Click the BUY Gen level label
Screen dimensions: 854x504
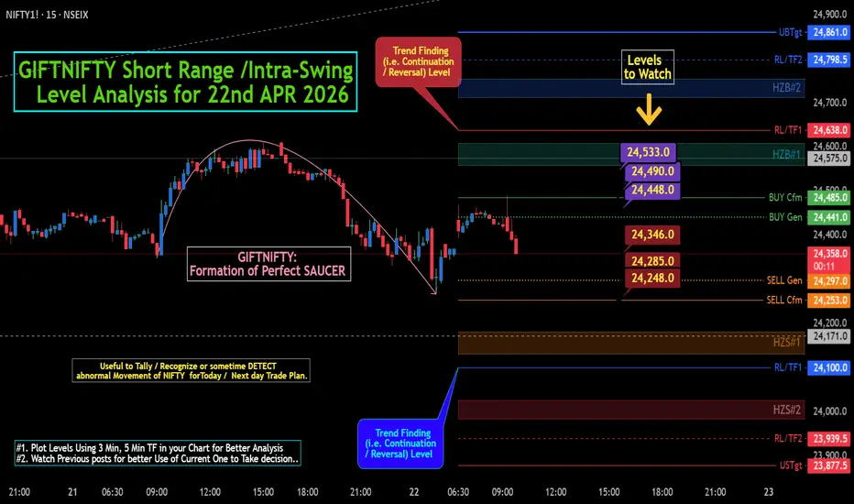pyautogui.click(x=785, y=217)
